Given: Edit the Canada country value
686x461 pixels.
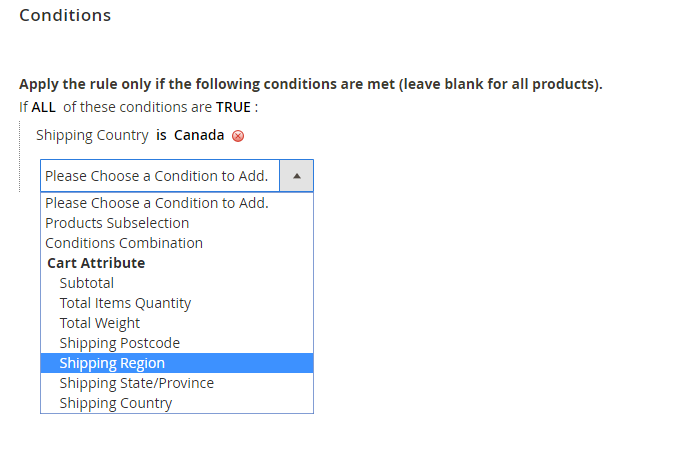Looking at the screenshot, I should point(199,135).
